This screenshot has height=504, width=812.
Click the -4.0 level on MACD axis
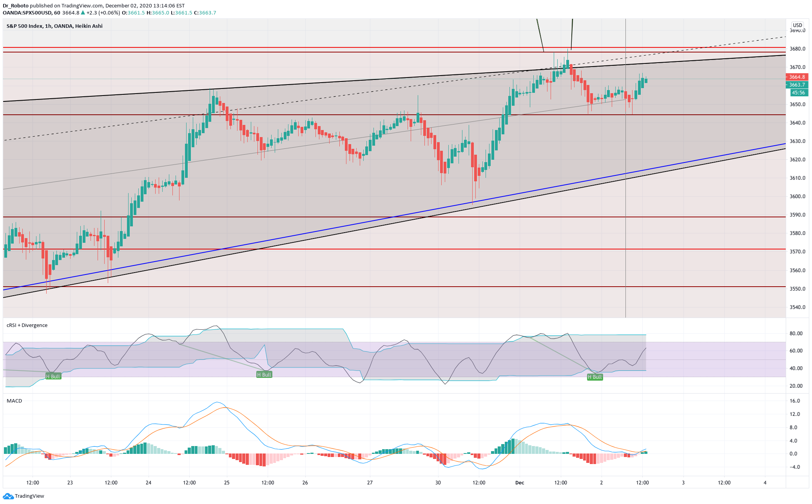pos(795,467)
